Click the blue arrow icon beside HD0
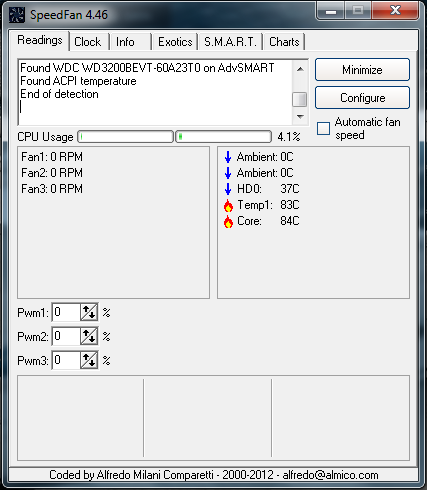The image size is (427, 490). (x=228, y=189)
